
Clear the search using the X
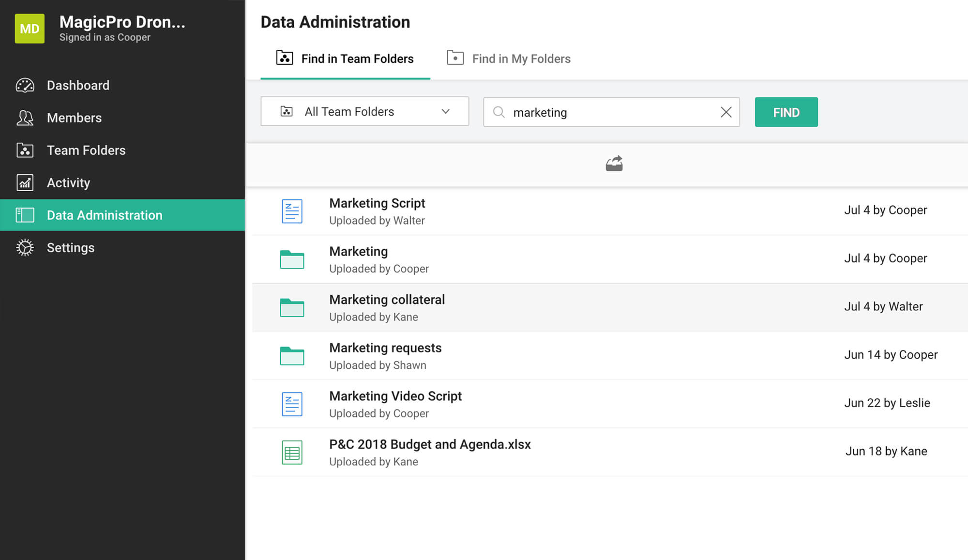click(x=726, y=112)
